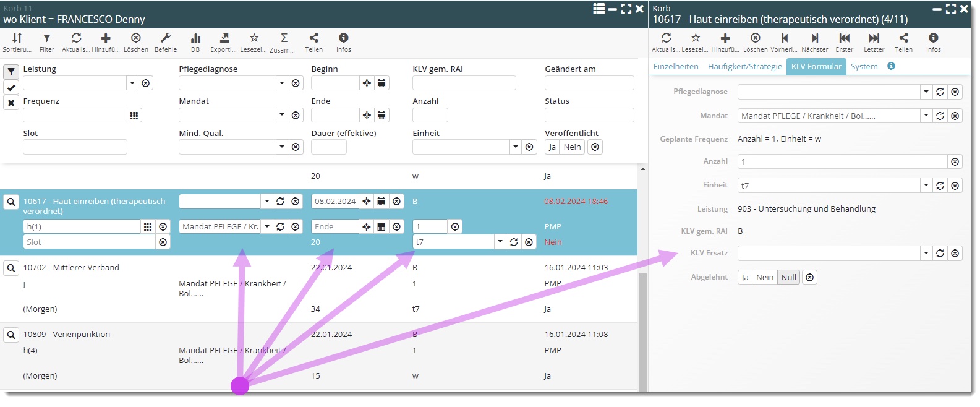Screen dimensions: 980x407
Task: Open magnifier for 10702 Mittlerer Verband row
Action: [11, 268]
